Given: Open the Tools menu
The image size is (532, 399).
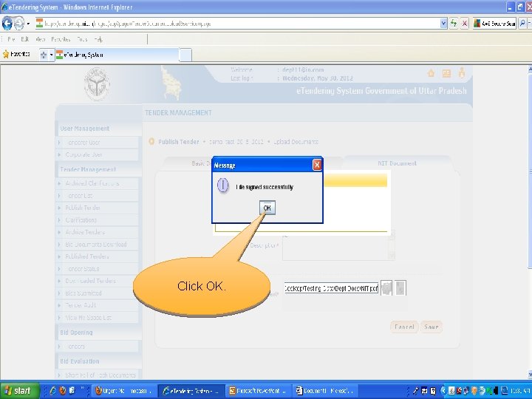Looking at the screenshot, I should (x=82, y=39).
